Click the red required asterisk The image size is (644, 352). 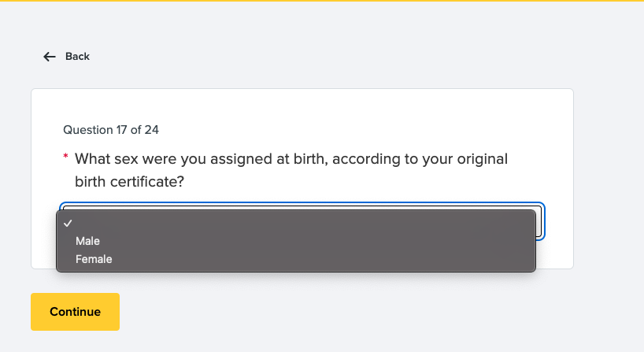(66, 158)
